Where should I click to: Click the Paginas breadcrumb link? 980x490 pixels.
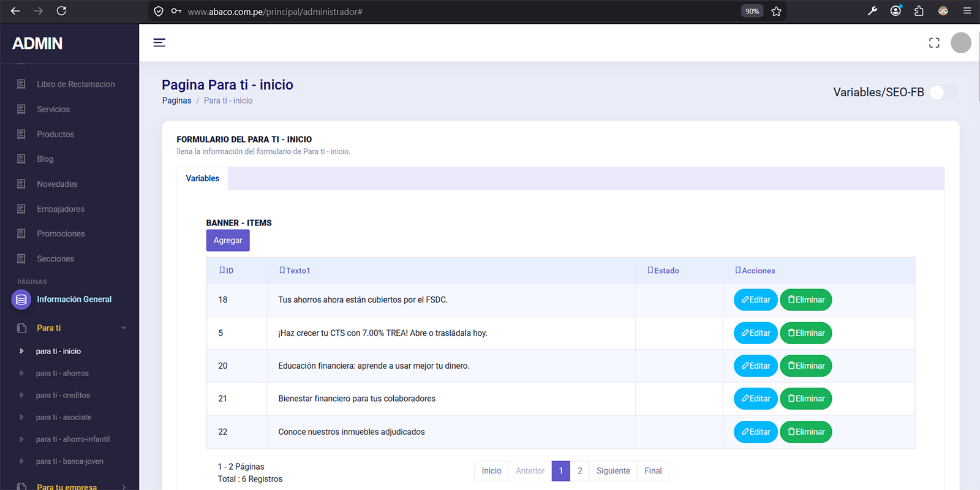176,101
